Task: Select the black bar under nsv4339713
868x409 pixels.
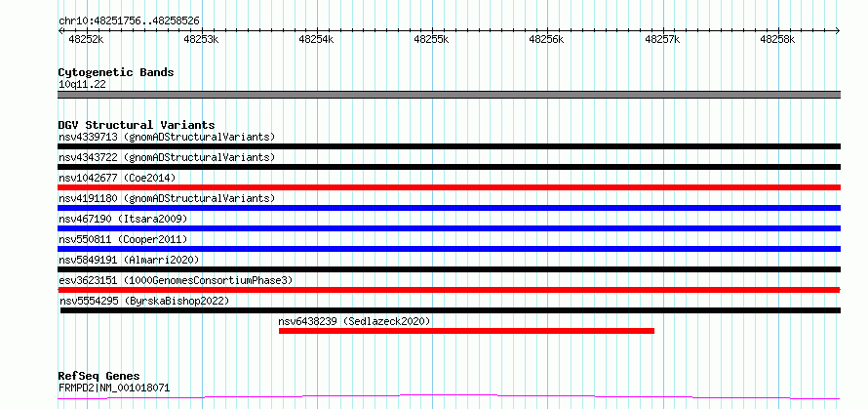Action: 449,146
